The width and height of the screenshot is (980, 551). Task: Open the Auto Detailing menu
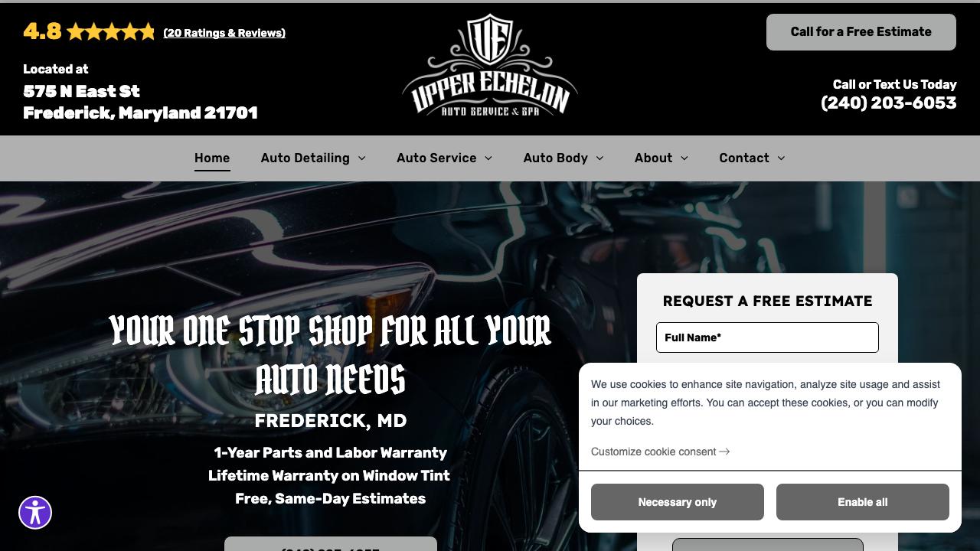[x=305, y=158]
